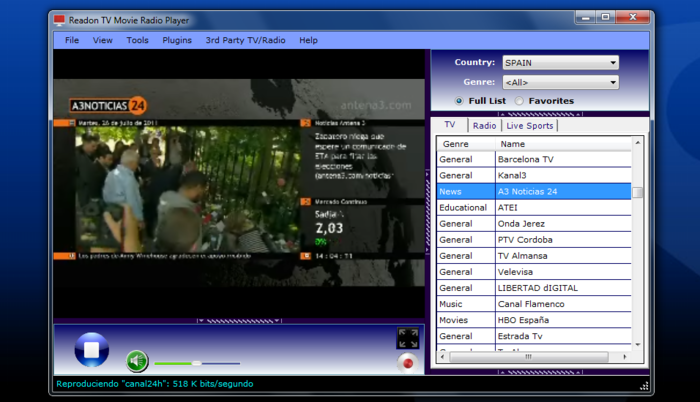Open the Plugins menu
This screenshot has height=402, width=700.
(x=177, y=40)
